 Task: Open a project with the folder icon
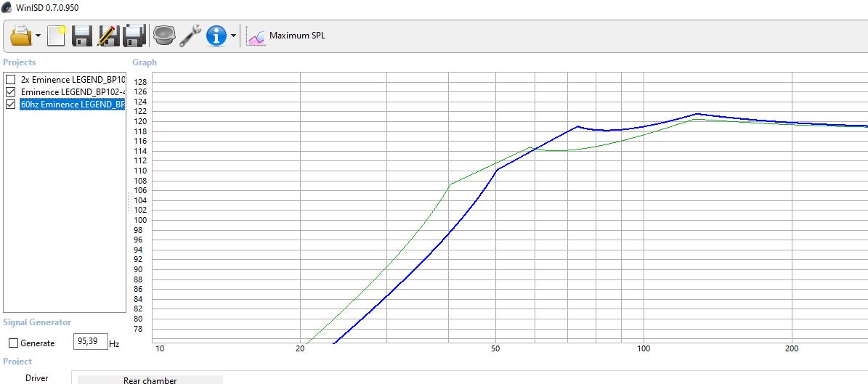[x=21, y=36]
